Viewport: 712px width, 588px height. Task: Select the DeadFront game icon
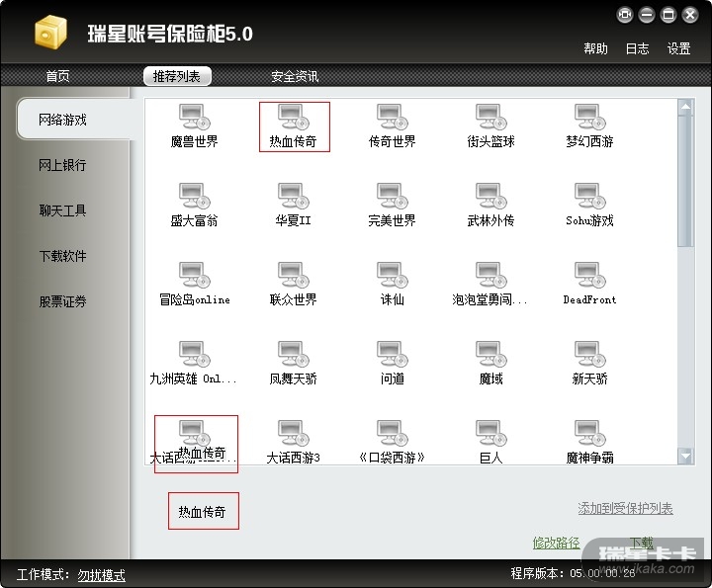click(589, 284)
